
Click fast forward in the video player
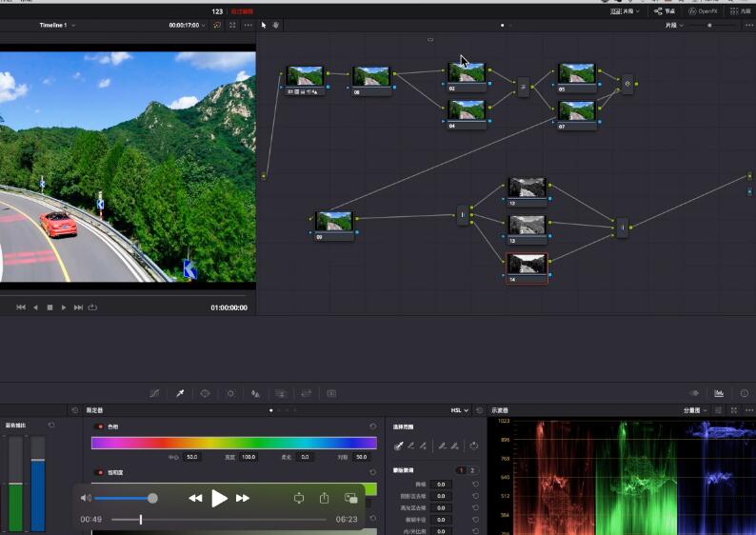point(243,498)
